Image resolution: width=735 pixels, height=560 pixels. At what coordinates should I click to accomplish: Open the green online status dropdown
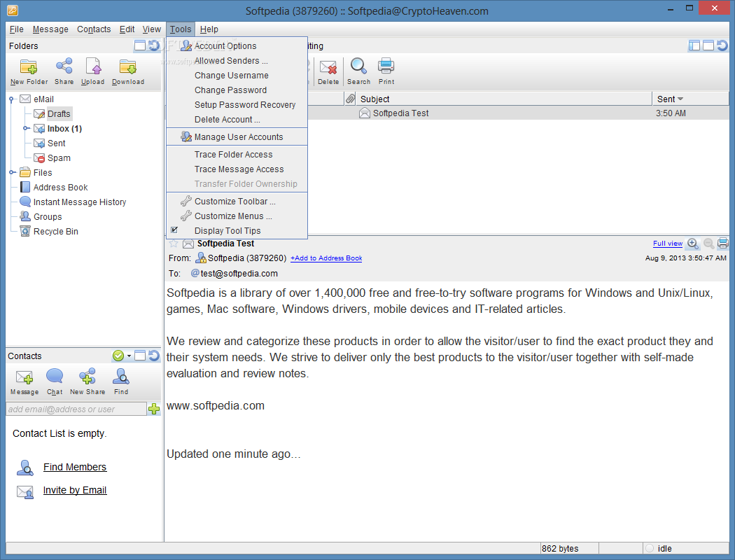coord(121,356)
